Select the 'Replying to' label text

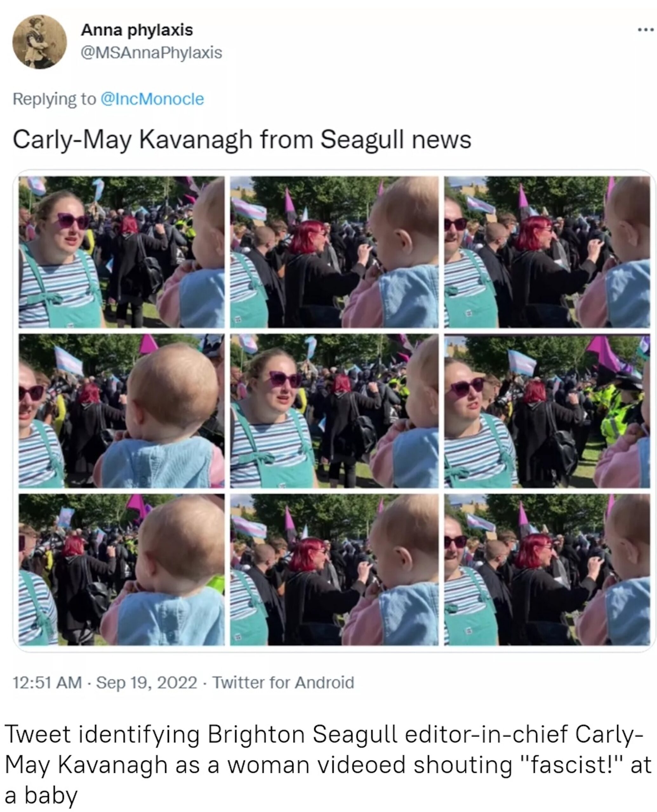point(55,99)
